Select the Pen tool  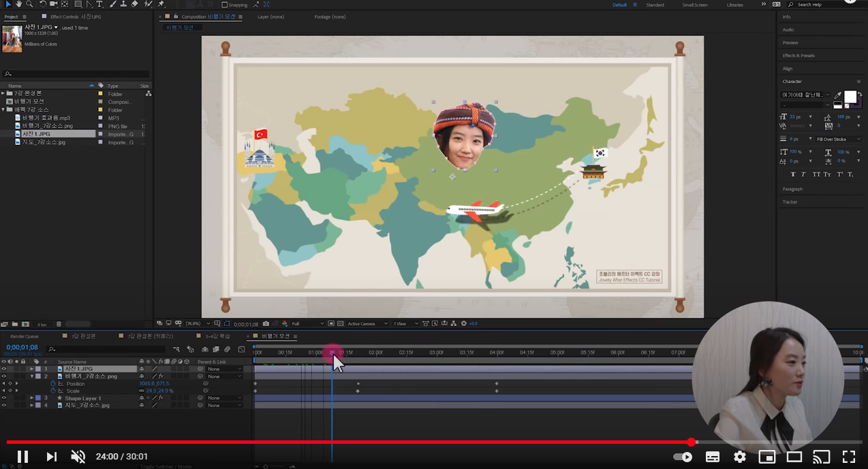click(89, 4)
